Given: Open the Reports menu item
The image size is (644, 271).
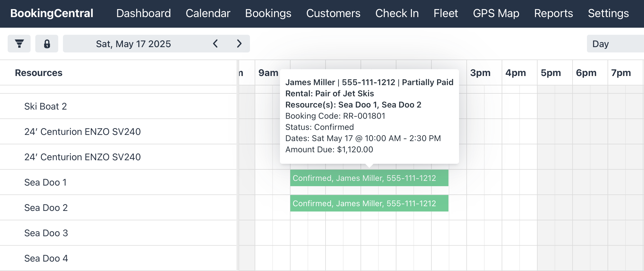Looking at the screenshot, I should click(x=554, y=13).
